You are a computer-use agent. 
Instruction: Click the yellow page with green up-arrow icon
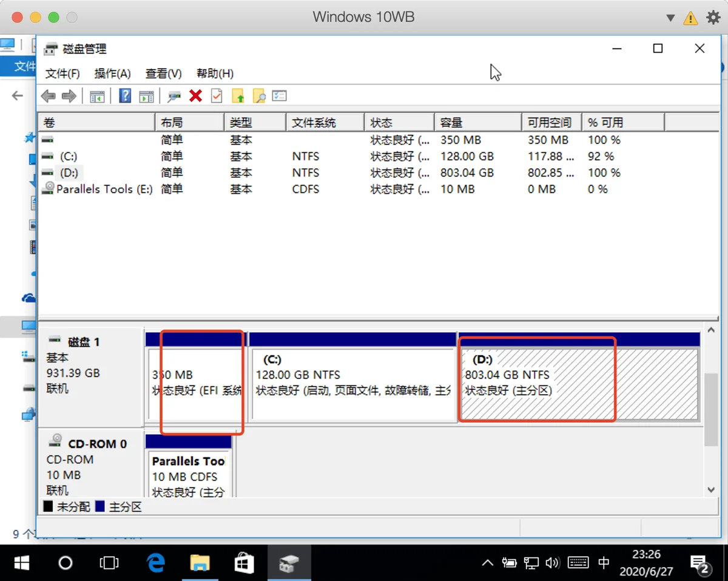tap(238, 96)
